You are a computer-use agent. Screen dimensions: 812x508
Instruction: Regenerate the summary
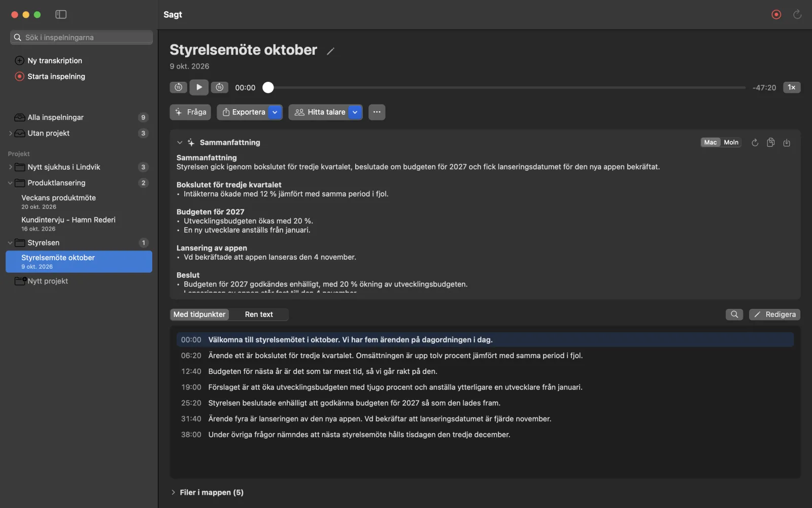point(755,143)
